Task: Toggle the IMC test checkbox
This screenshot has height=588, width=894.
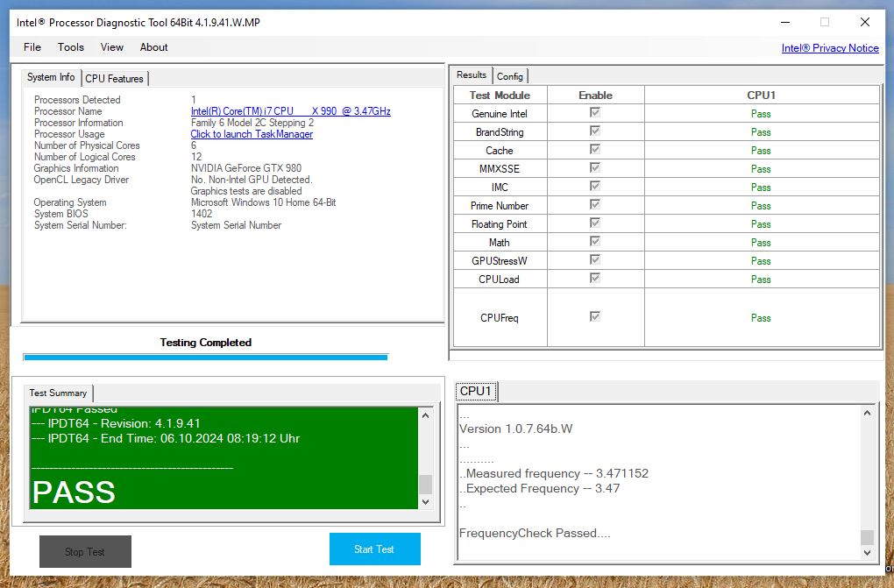Action: [x=594, y=186]
